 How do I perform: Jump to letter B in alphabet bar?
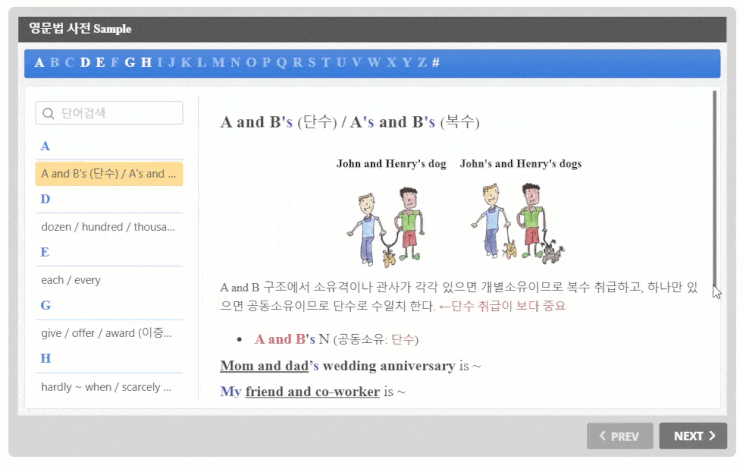pyautogui.click(x=54, y=63)
